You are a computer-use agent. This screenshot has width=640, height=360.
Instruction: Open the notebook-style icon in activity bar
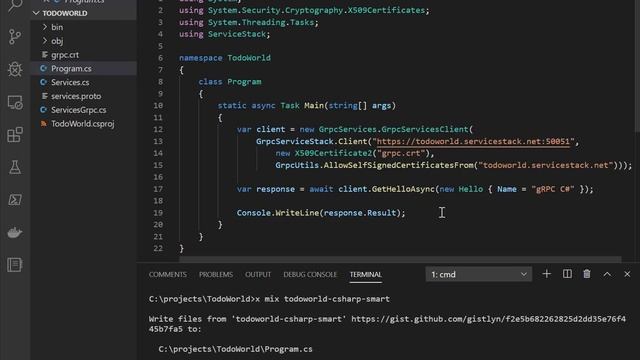click(15, 265)
